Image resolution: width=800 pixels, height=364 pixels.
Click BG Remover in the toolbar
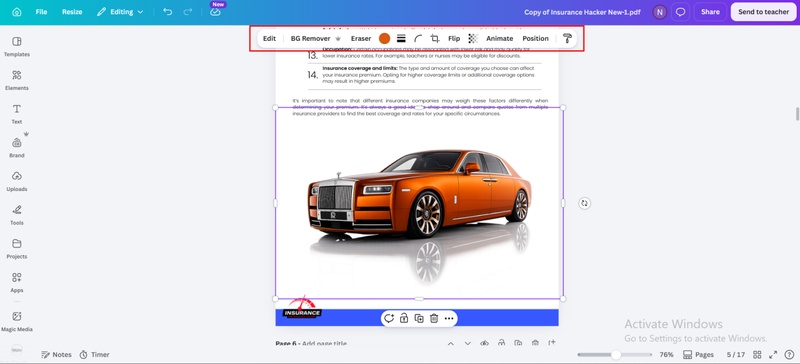(x=315, y=38)
